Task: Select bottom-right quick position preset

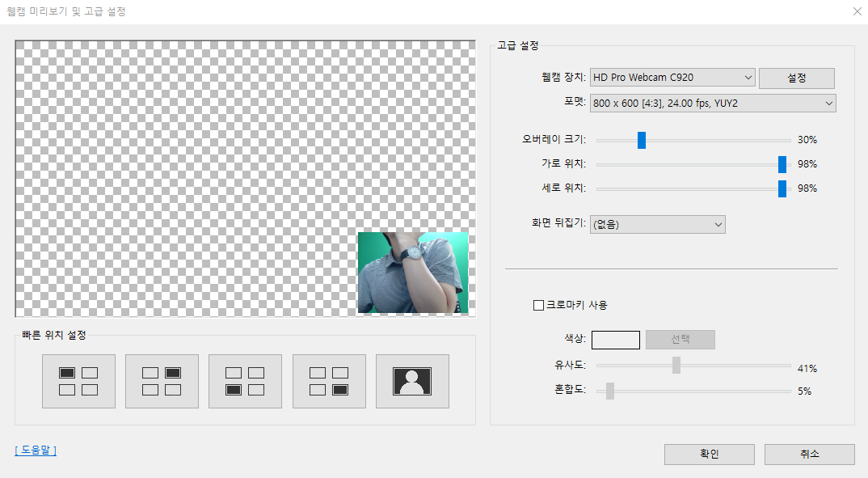Action: click(329, 381)
